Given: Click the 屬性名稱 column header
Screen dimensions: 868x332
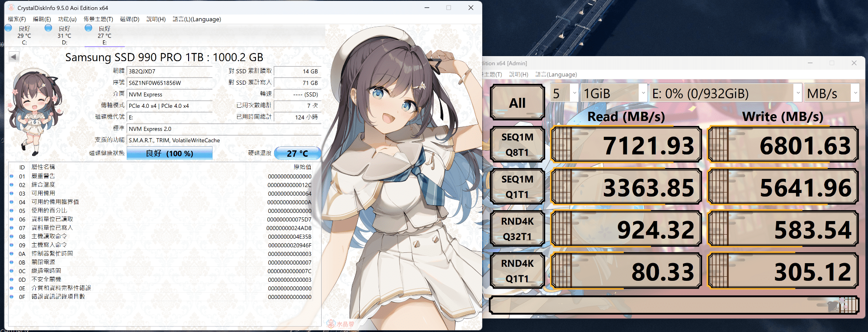Looking at the screenshot, I should point(43,167).
